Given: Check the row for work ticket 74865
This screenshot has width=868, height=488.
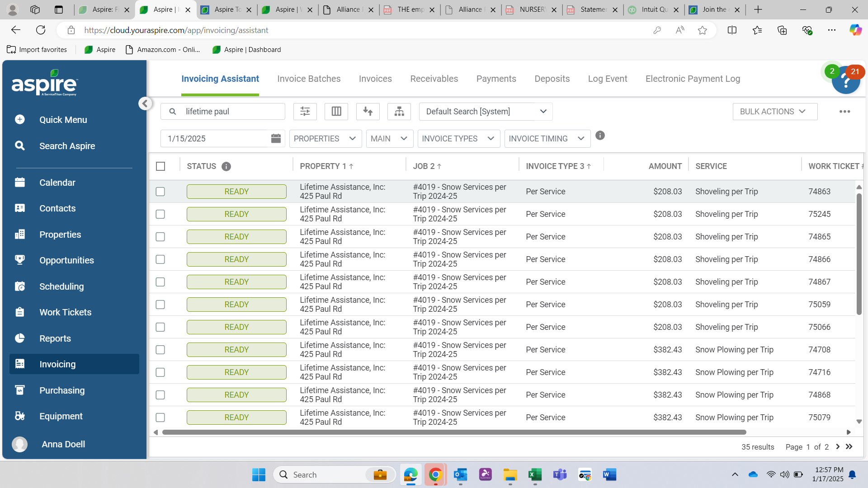Looking at the screenshot, I should 160,237.
